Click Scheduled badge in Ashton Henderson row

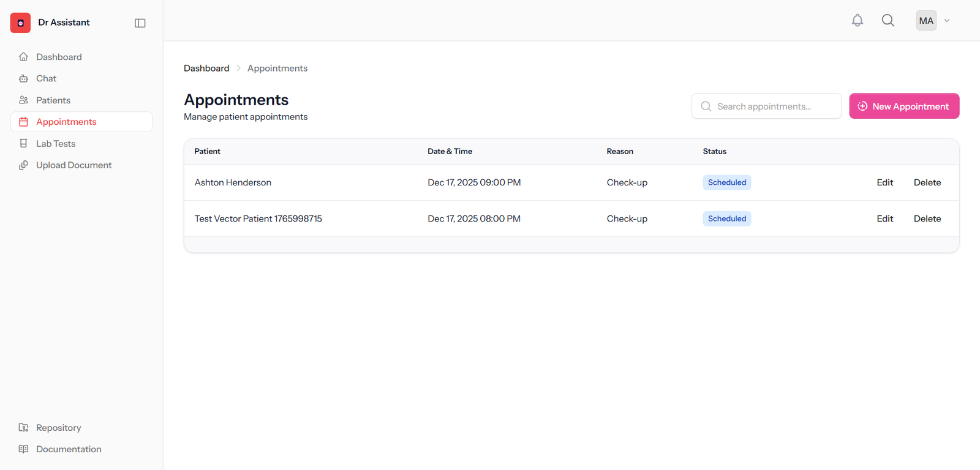click(727, 182)
